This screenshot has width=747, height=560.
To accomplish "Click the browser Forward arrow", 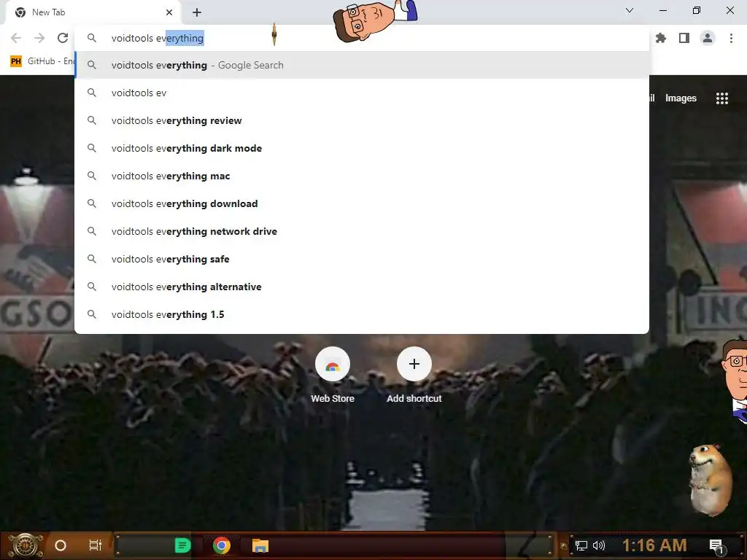I will tap(39, 38).
